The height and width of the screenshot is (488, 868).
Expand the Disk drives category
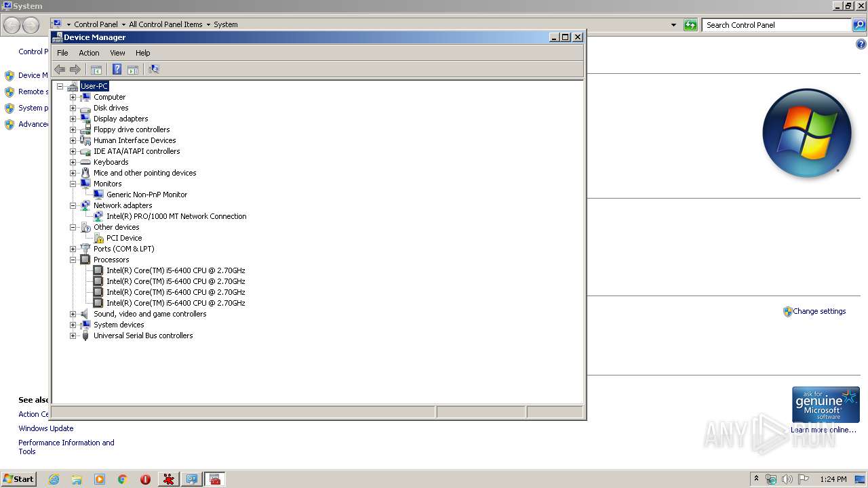click(73, 108)
